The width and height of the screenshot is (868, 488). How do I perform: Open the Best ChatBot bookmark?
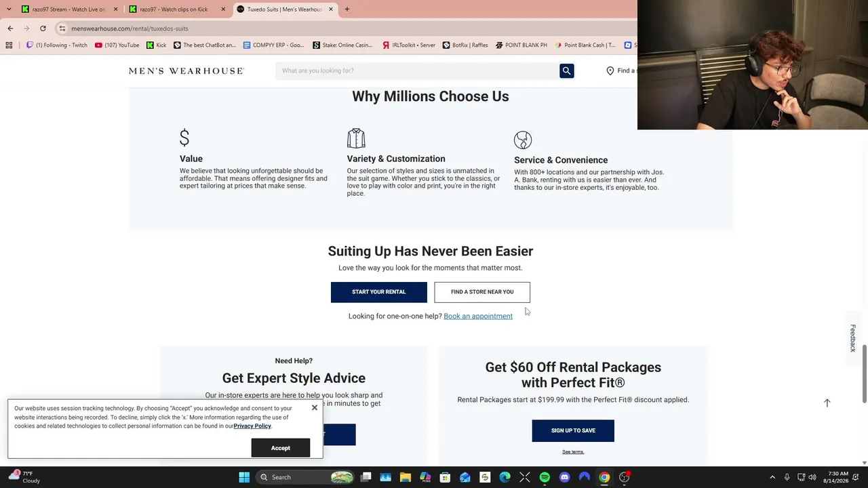point(205,45)
